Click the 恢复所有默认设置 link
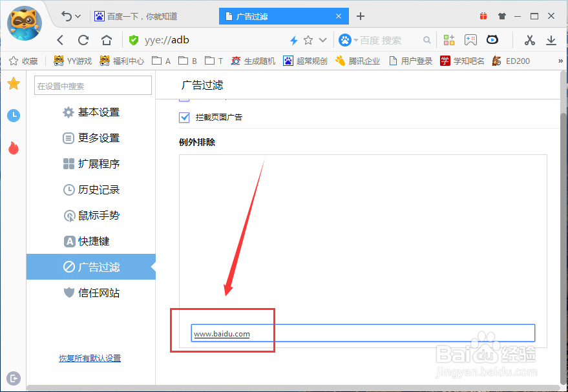The image size is (568, 392). (90, 358)
